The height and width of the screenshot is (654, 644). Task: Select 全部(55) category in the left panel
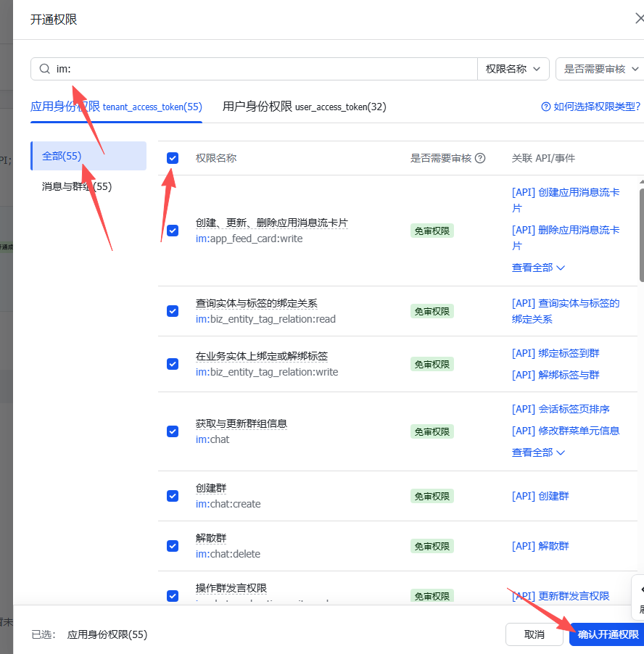pyautogui.click(x=61, y=155)
